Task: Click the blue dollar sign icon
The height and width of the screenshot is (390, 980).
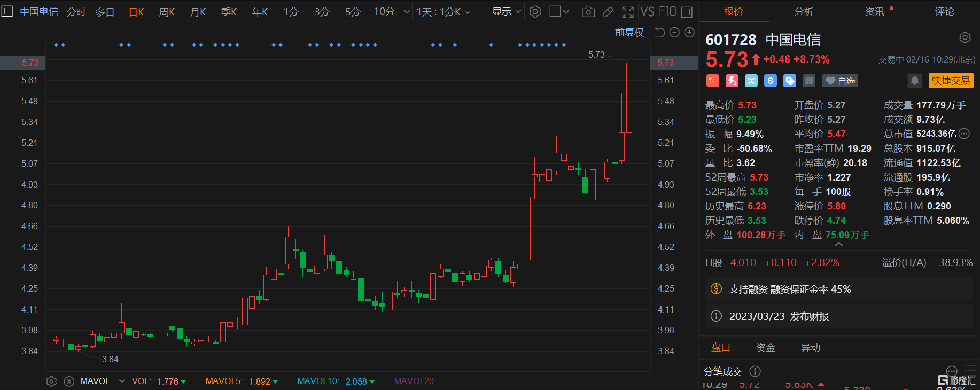Action: [770, 81]
